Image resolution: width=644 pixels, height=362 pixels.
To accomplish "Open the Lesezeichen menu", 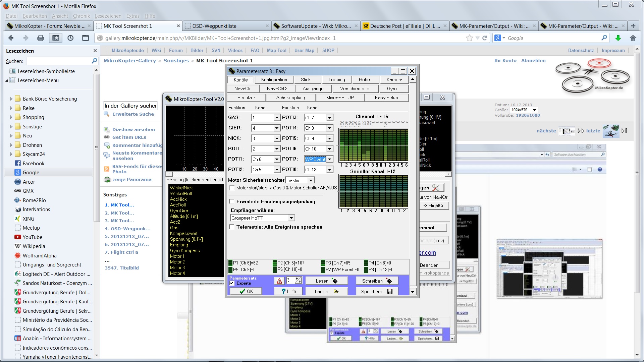I will [x=108, y=16].
